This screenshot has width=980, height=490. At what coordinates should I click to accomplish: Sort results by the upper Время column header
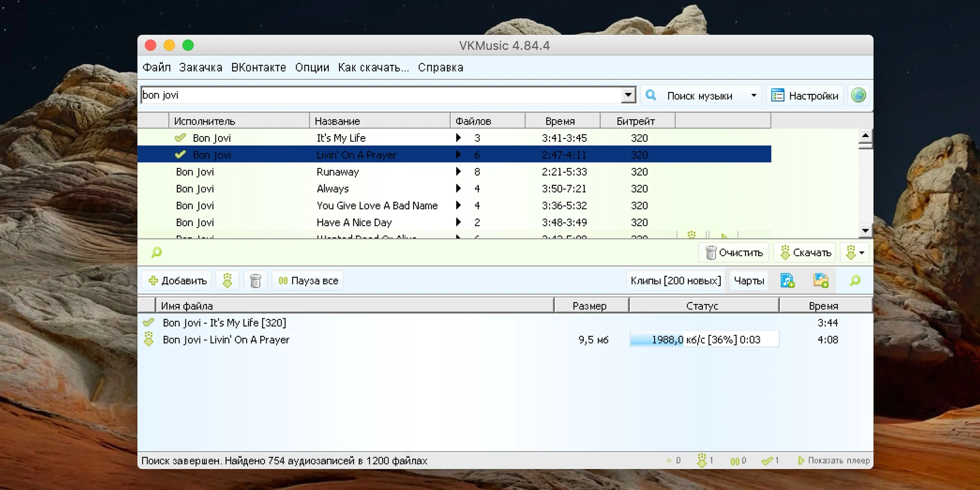563,121
